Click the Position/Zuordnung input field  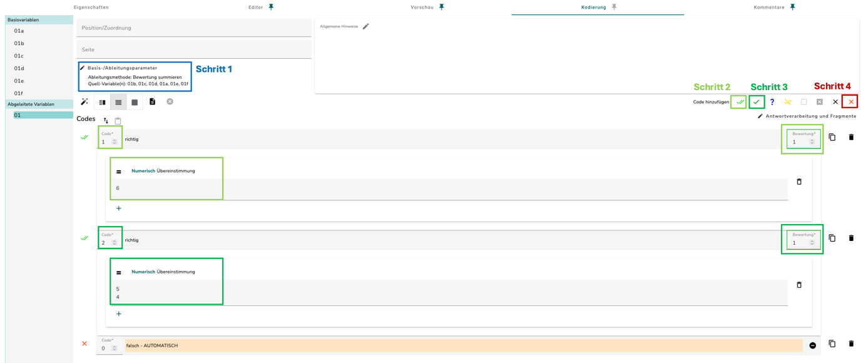[194, 28]
